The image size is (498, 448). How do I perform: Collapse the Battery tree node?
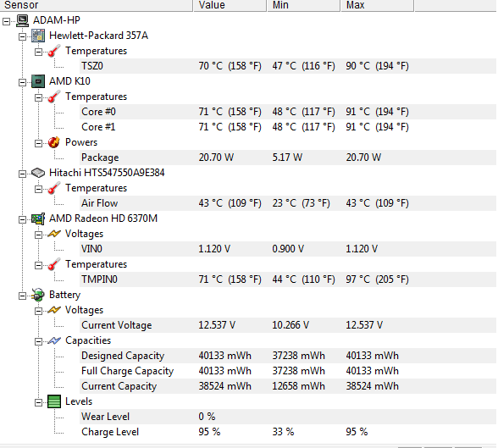[x=22, y=296]
